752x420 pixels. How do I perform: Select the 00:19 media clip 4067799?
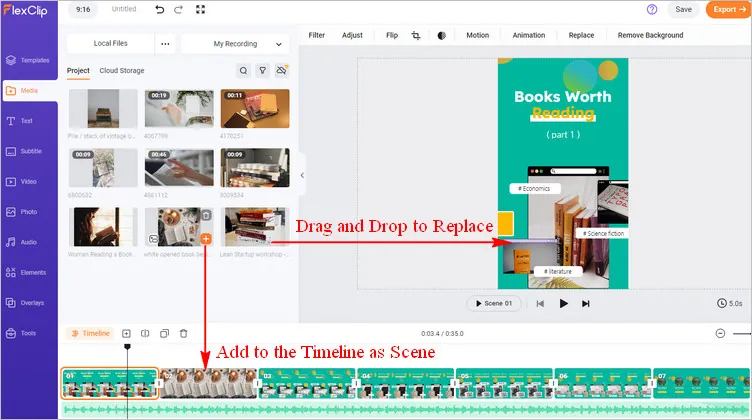click(x=179, y=108)
